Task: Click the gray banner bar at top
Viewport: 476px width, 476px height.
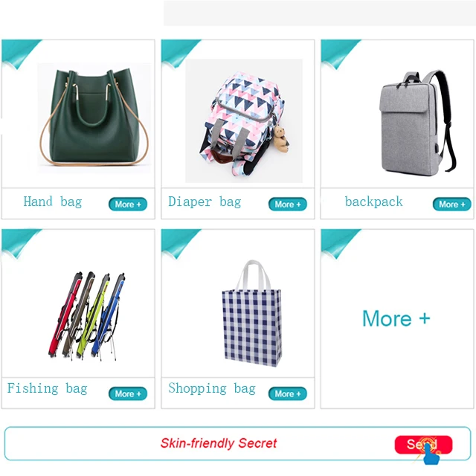Action: click(320, 13)
